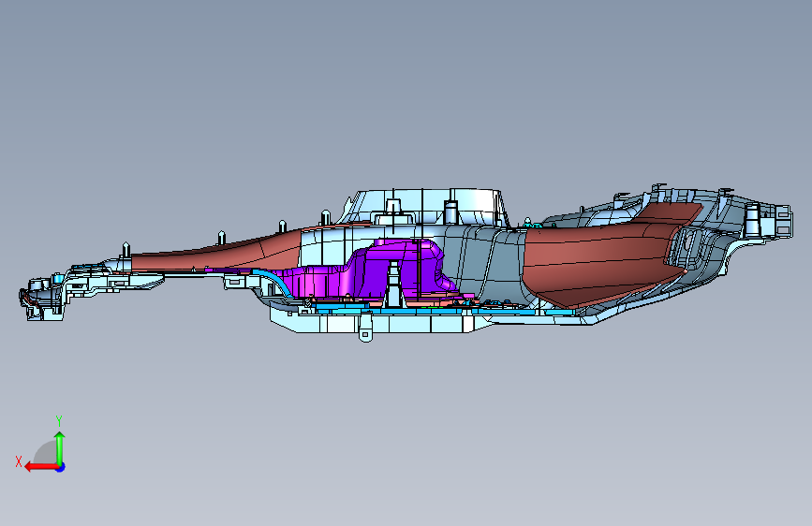Select the large brown panel on the right side

[x=600, y=254]
